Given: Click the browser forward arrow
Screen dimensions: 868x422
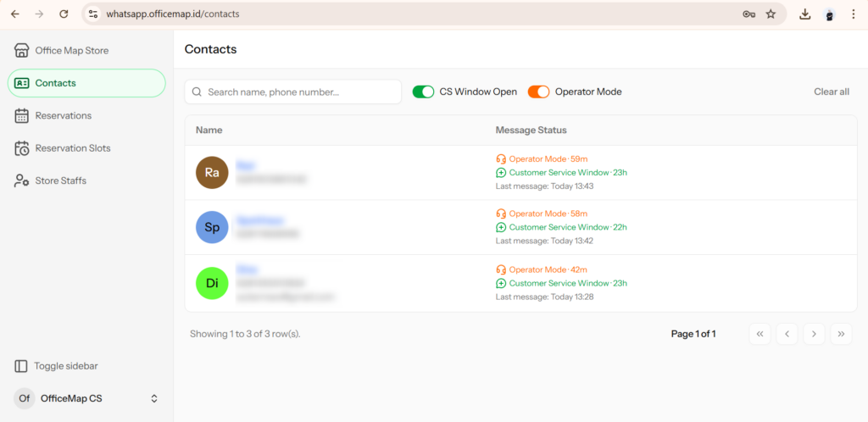Looking at the screenshot, I should point(39,14).
